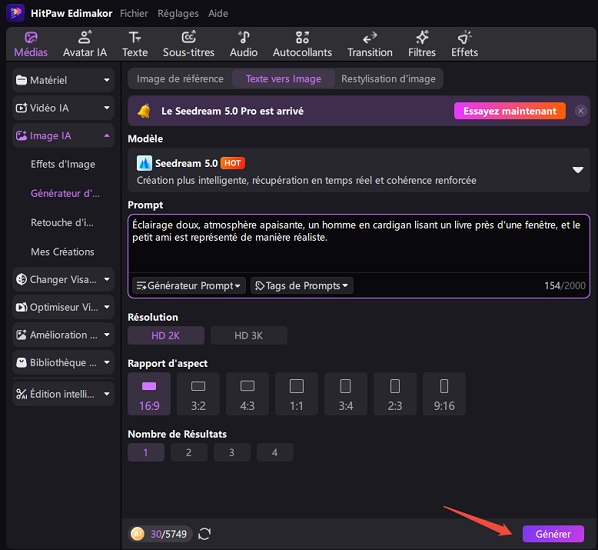Click inside the Prompt text field
This screenshot has width=598, height=550.
pyautogui.click(x=358, y=244)
